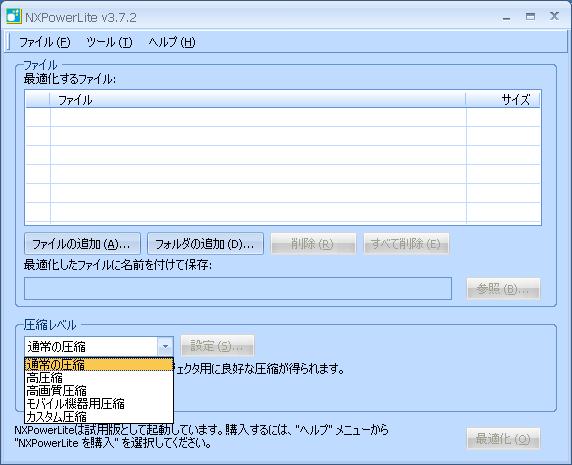
Task: Minimize the NXPowerLite window
Action: (x=506, y=17)
